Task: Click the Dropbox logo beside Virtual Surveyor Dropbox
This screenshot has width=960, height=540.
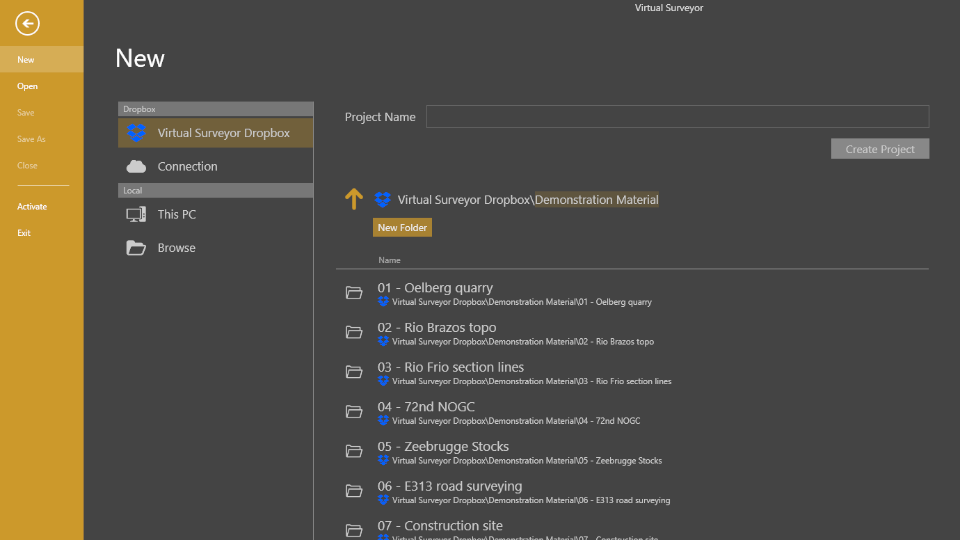Action: 137,133
